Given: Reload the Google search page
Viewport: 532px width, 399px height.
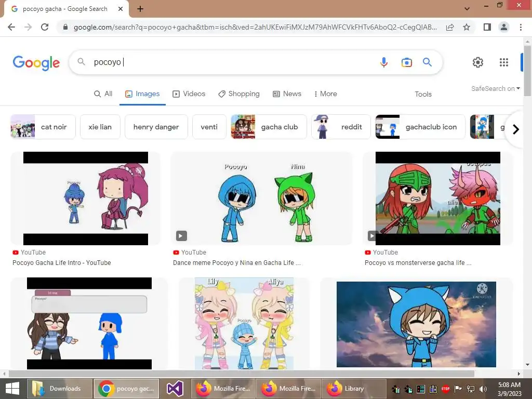Looking at the screenshot, I should (45, 27).
